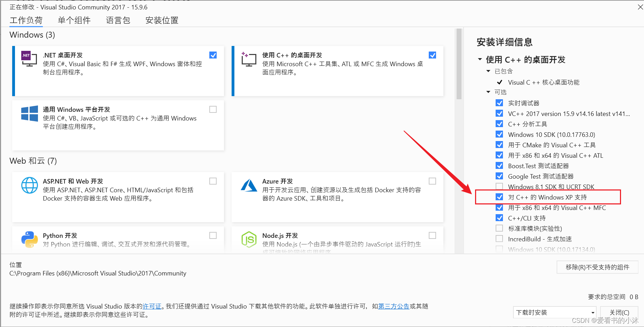This screenshot has height=327, width=644.
Task: Click the Web 和云 (7) section heading
Action: click(x=33, y=161)
